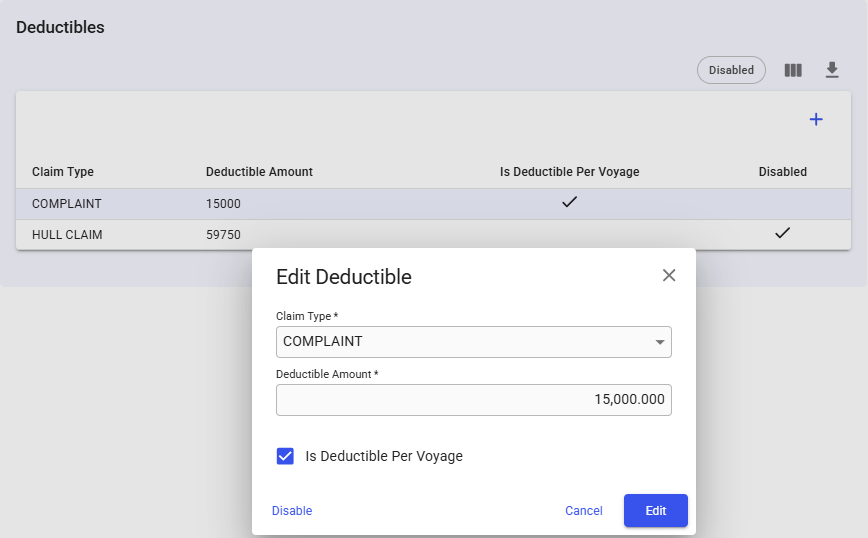Click the Cancel button in the dialog

point(583,511)
